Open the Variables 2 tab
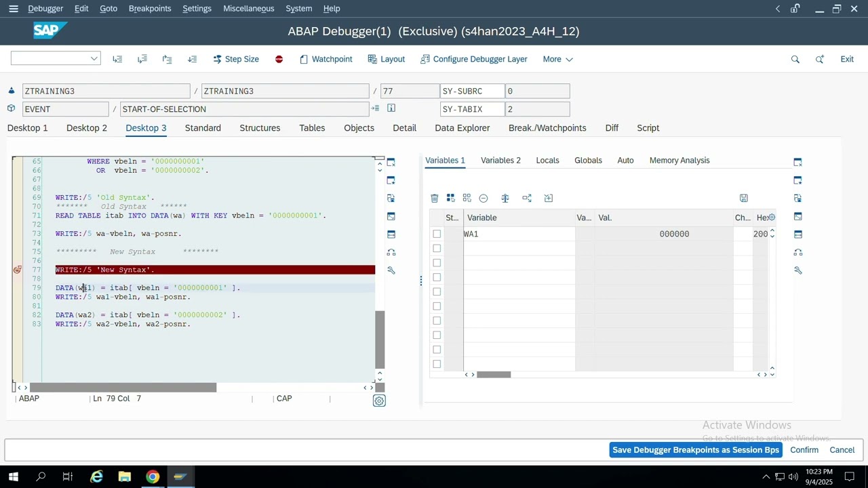 tap(500, 160)
